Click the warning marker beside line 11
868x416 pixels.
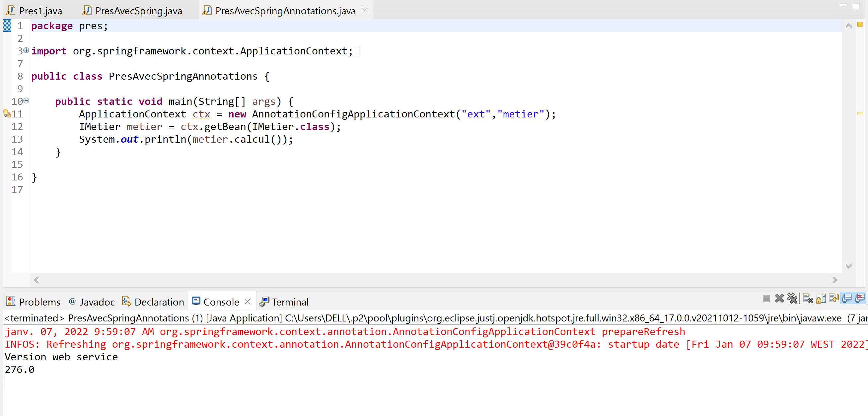pos(7,114)
